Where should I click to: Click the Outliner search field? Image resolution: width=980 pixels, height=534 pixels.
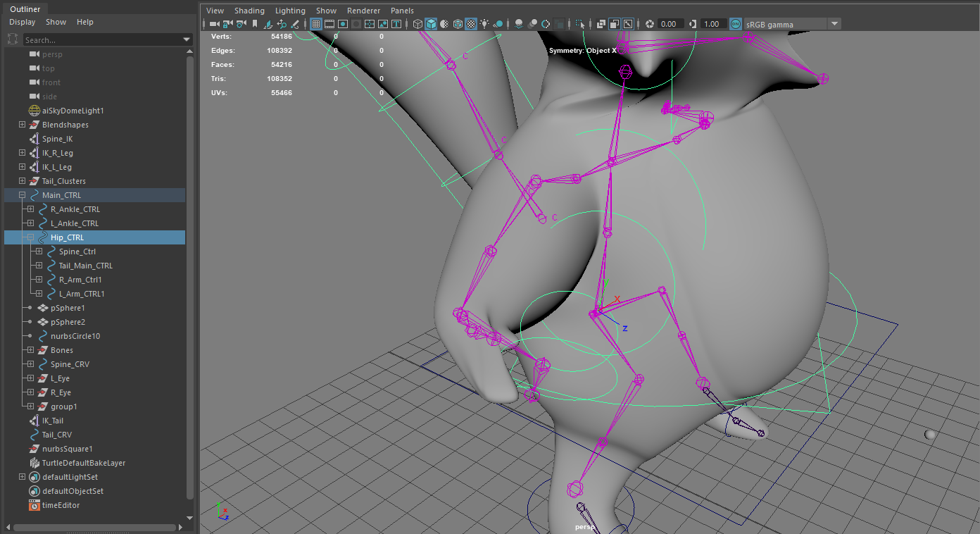click(x=106, y=39)
